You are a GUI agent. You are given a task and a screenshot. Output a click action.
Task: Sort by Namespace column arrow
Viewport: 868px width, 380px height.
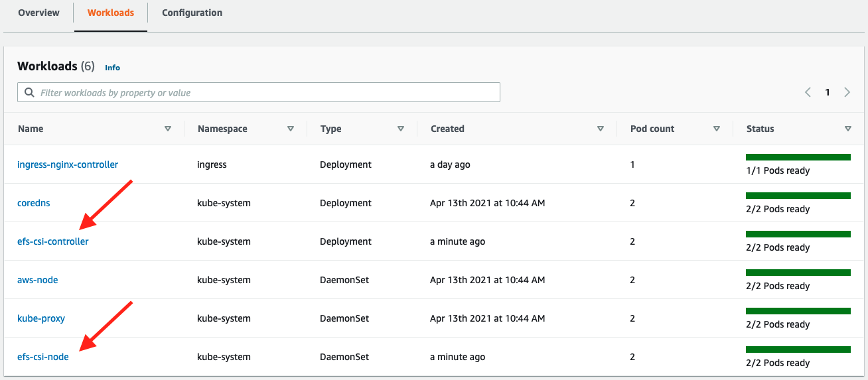tap(291, 129)
